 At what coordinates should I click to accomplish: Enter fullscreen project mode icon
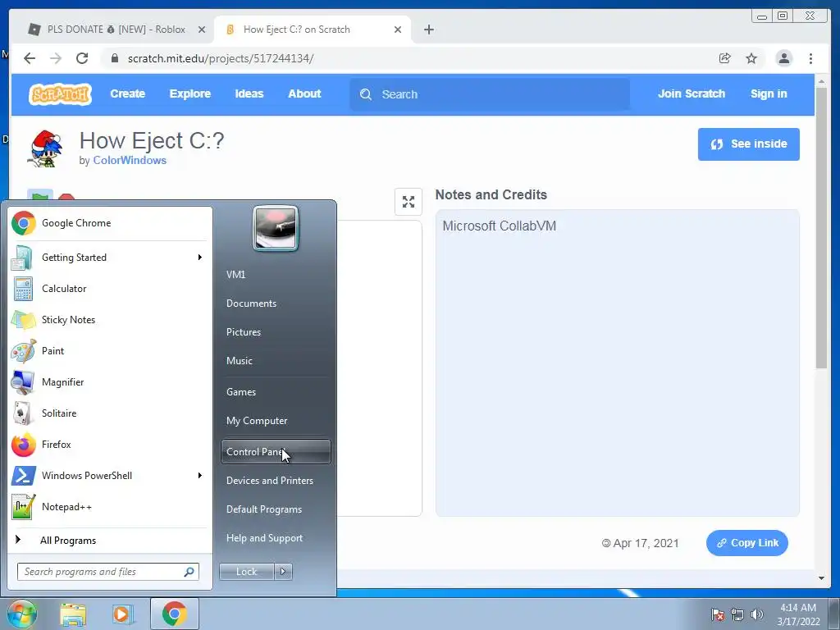[x=409, y=202]
